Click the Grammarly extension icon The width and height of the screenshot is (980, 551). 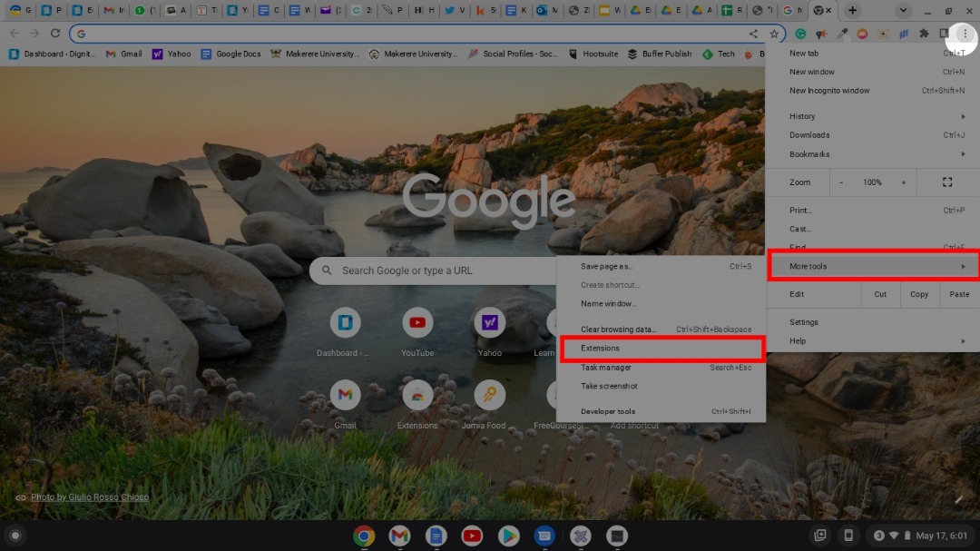[x=800, y=34]
